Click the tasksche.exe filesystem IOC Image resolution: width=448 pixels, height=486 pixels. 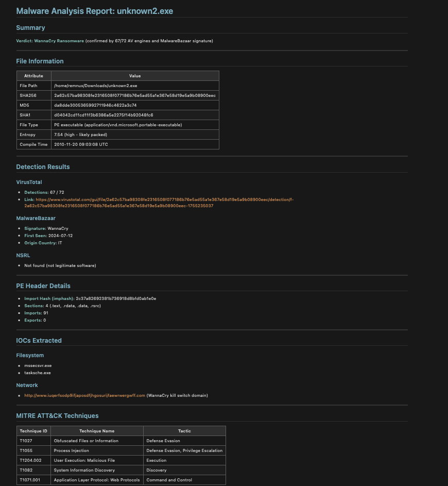(x=38, y=373)
